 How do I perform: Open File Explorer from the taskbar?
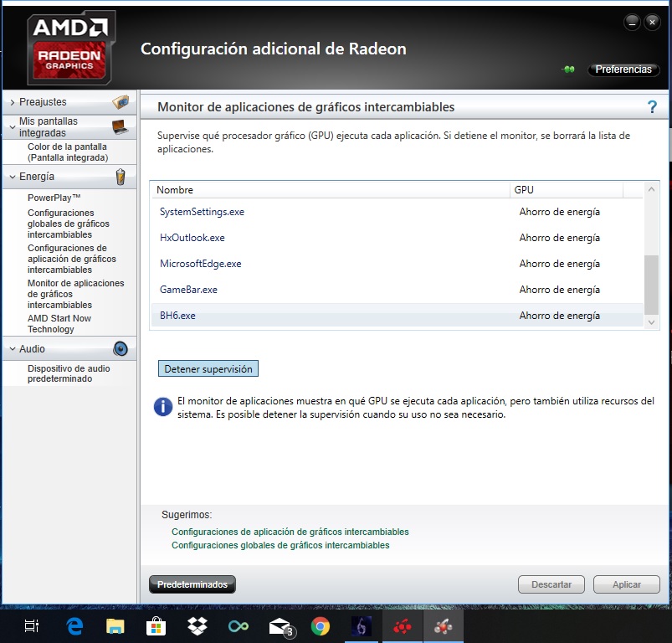[x=115, y=626]
